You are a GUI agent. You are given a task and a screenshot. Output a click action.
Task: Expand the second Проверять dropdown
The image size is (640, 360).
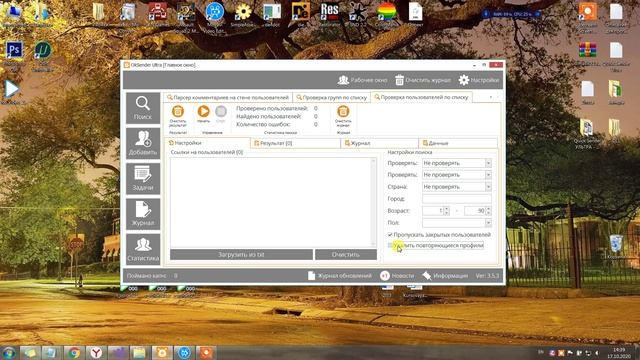pos(488,175)
